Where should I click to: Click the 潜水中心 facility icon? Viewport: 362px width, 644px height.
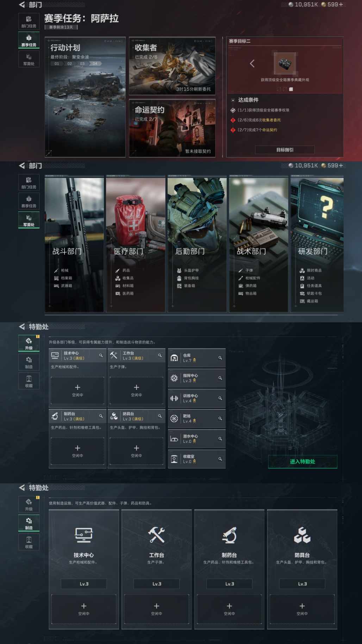(174, 439)
